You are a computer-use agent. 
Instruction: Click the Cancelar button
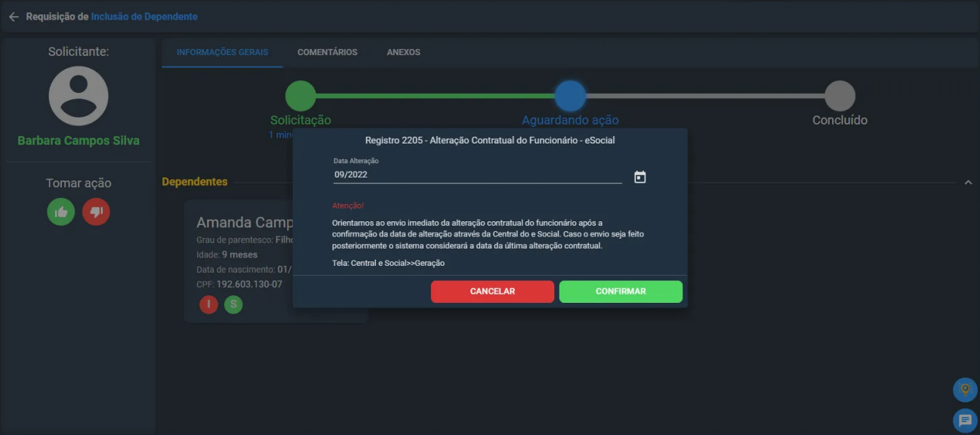coord(492,292)
